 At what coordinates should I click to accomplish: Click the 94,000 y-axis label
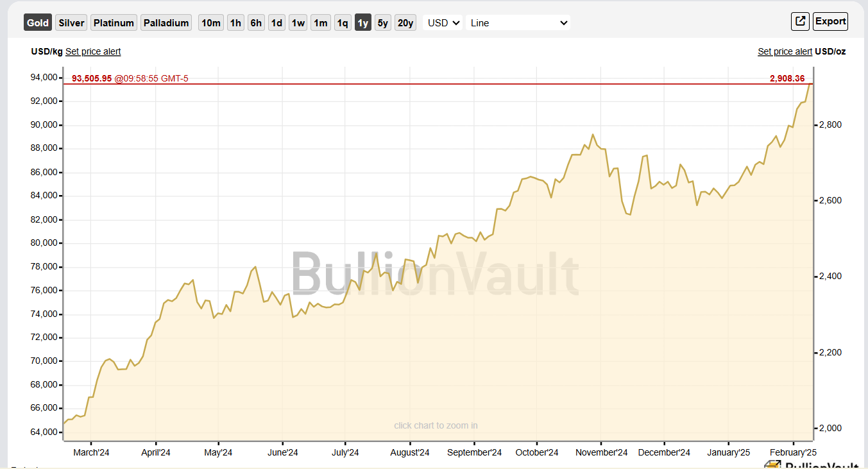click(44, 78)
